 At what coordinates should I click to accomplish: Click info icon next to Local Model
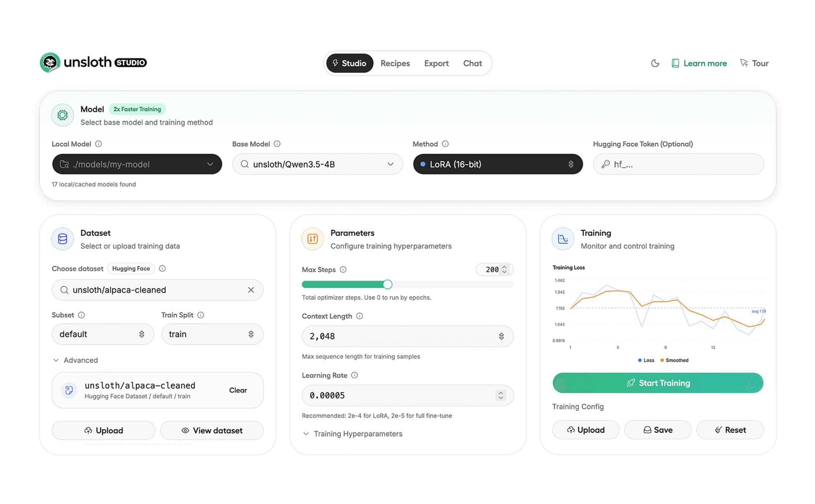click(x=98, y=144)
